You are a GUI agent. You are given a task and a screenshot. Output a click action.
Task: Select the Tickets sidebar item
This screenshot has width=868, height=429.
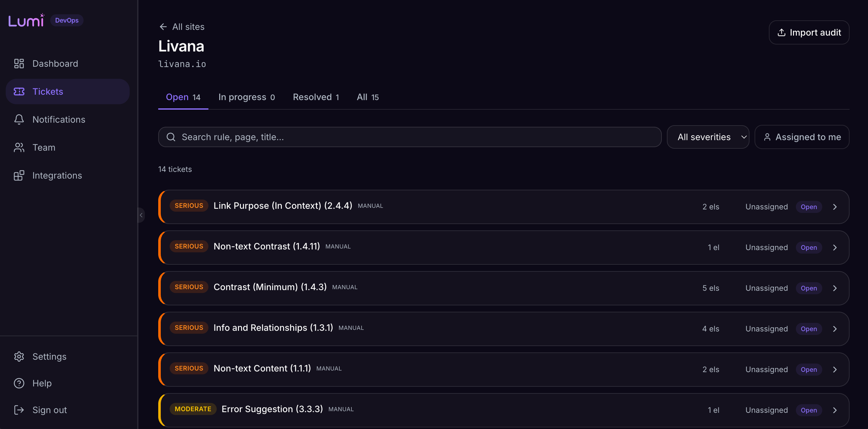[68, 91]
